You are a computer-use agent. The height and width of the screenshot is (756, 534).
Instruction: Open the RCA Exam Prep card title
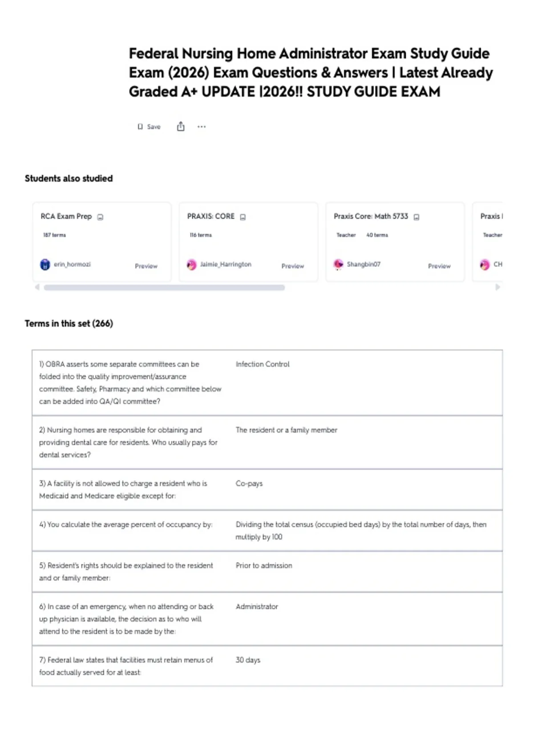pyautogui.click(x=66, y=216)
